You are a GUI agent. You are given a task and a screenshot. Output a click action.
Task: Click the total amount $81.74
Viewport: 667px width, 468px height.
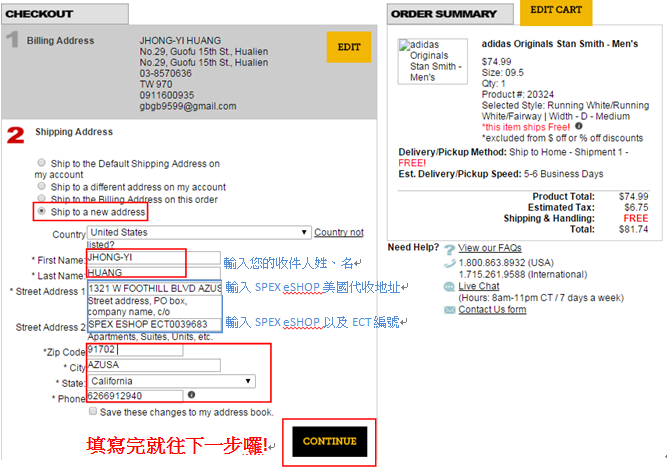(633, 229)
